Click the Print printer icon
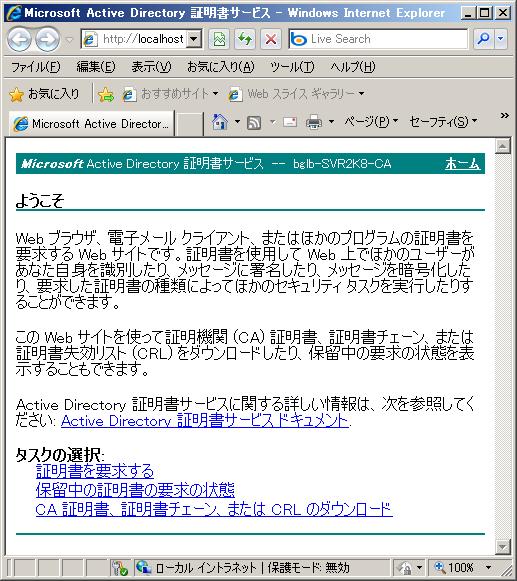The height and width of the screenshot is (581, 517). (x=314, y=122)
